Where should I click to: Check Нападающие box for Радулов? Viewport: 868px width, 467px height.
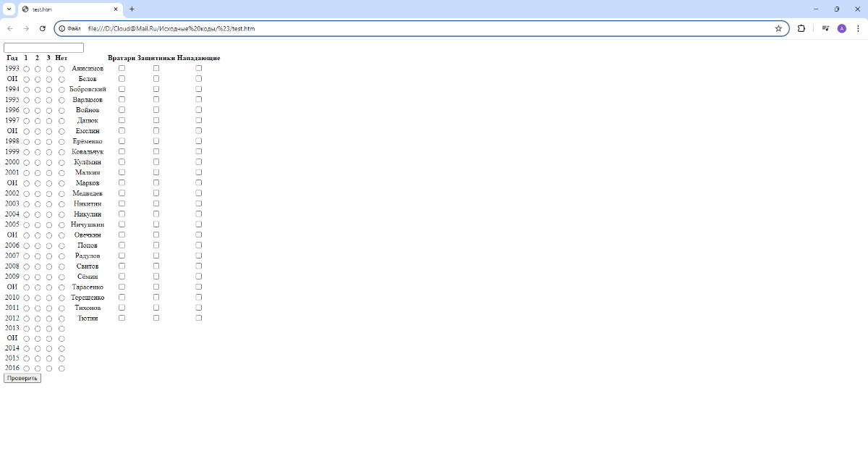(x=199, y=256)
